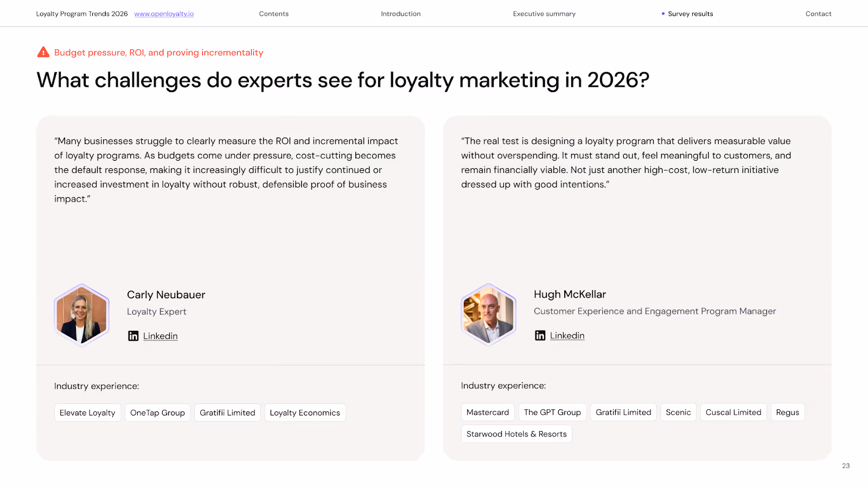This screenshot has width=868, height=488.
Task: Click The GPT Group tag
Action: tap(552, 412)
